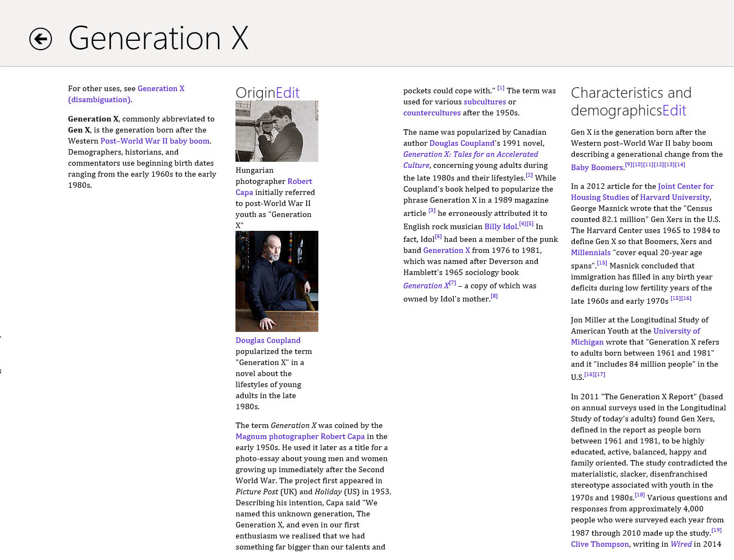Follow the Robert Capa link in caption
Viewport: 734px width, 560px height.
click(274, 187)
